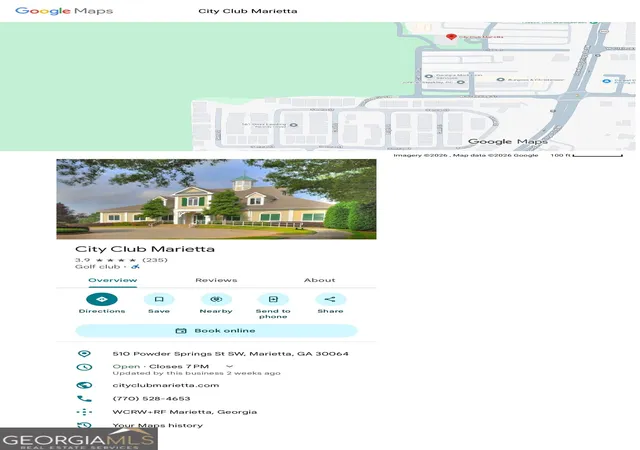Image resolution: width=640 pixels, height=450 pixels.
Task: Click the Send to phone icon
Action: tap(273, 299)
